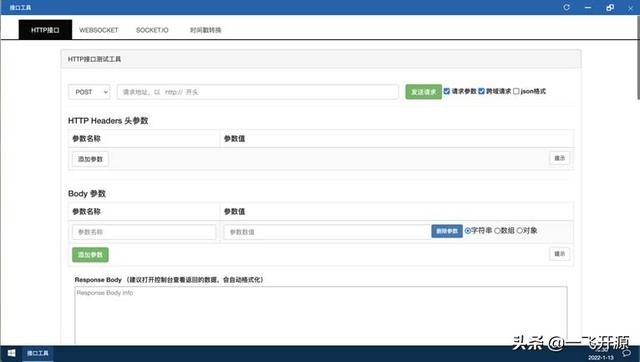Expand the POST method dropdown

[x=89, y=92]
